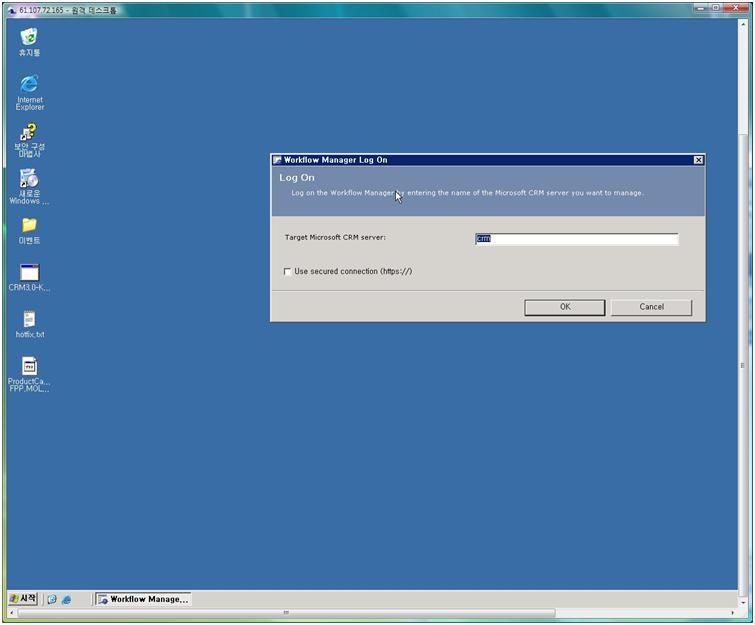The image size is (755, 625).
Task: Click the Target Microsoft CRM server field
Action: point(576,239)
